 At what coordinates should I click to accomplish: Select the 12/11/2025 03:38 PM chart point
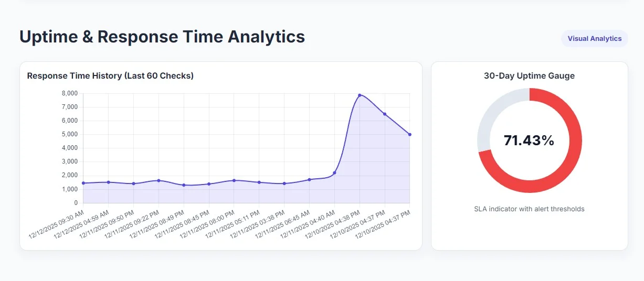point(284,183)
